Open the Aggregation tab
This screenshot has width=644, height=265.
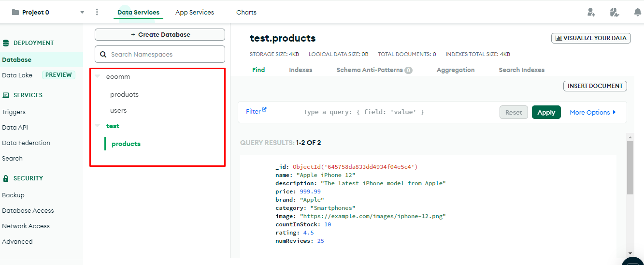point(455,70)
